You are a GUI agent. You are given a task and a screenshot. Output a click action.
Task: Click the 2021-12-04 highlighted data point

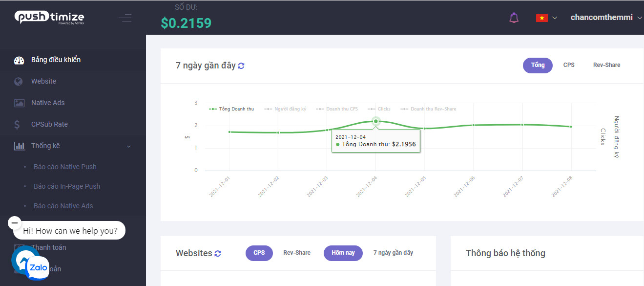[x=375, y=121]
